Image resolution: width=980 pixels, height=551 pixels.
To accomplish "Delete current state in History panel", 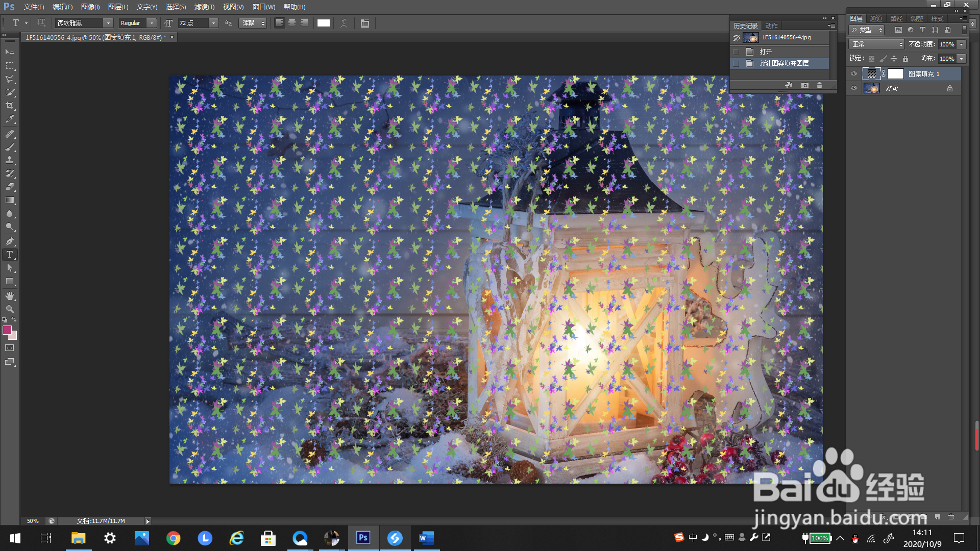I will click(819, 85).
